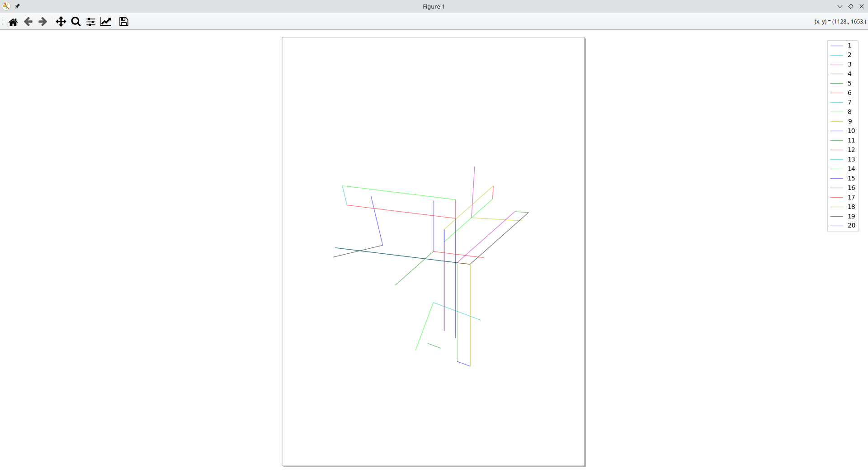Click legend entry 17

coord(843,197)
